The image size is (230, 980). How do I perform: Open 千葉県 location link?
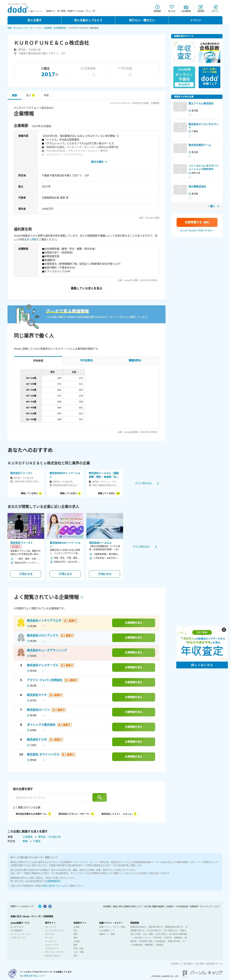coord(37,841)
